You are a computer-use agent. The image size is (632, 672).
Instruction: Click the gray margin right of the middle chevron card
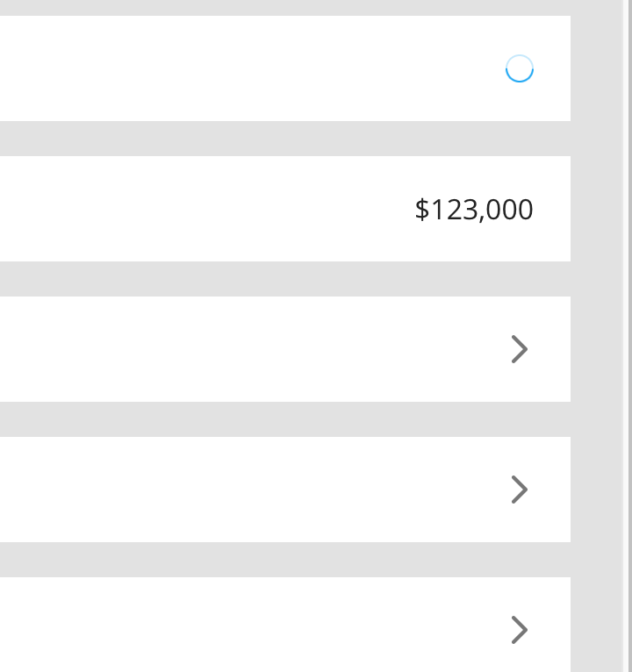click(595, 490)
